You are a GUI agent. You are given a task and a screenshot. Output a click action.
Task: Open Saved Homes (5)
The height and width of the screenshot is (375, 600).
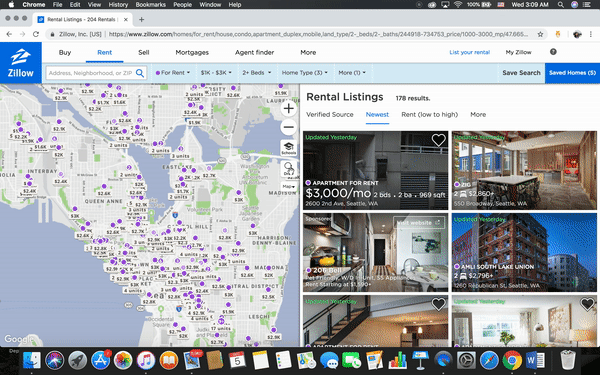coord(572,73)
